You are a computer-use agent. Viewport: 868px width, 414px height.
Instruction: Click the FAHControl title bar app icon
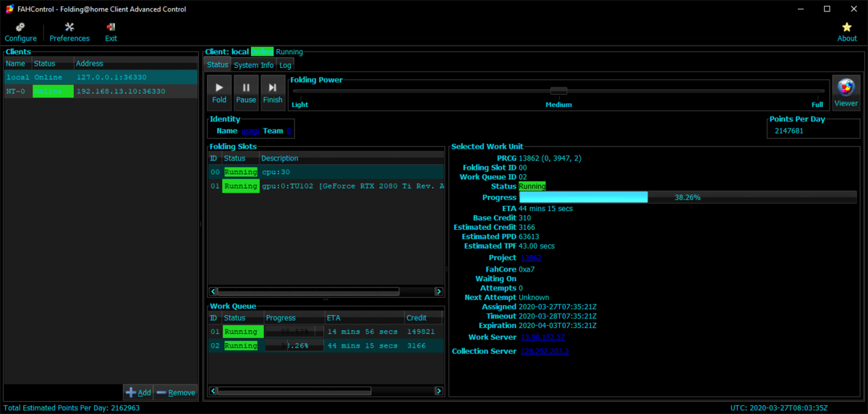pyautogui.click(x=9, y=9)
